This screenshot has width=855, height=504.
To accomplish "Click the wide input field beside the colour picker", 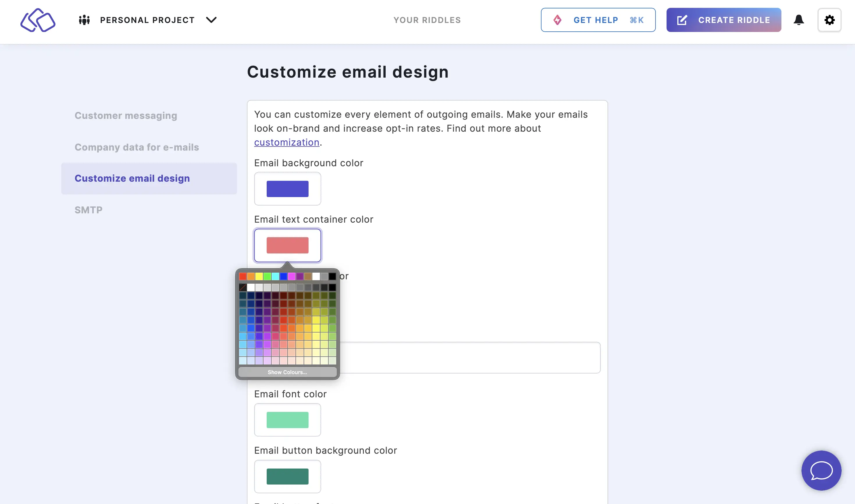I will pyautogui.click(x=470, y=358).
